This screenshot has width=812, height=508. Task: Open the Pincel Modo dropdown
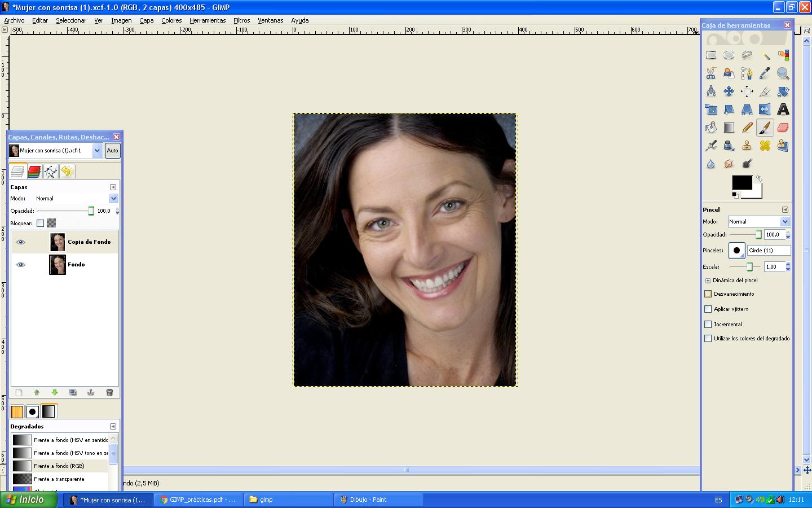(x=785, y=222)
